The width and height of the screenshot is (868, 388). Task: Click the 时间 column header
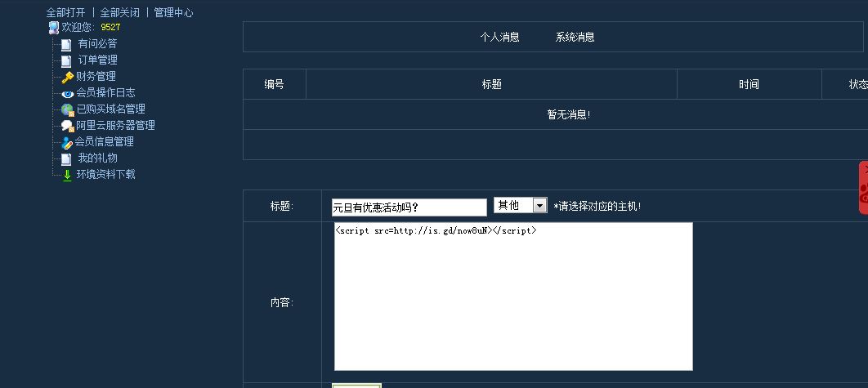(x=749, y=84)
